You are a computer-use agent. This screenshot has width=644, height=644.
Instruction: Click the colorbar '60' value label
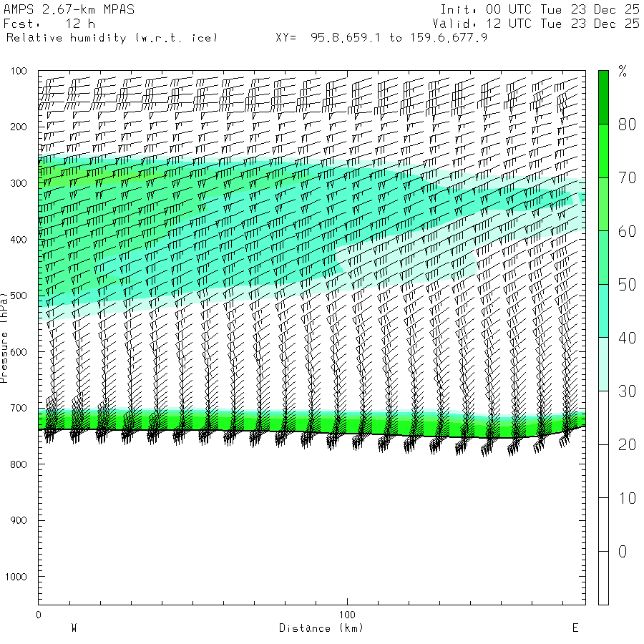pos(627,231)
